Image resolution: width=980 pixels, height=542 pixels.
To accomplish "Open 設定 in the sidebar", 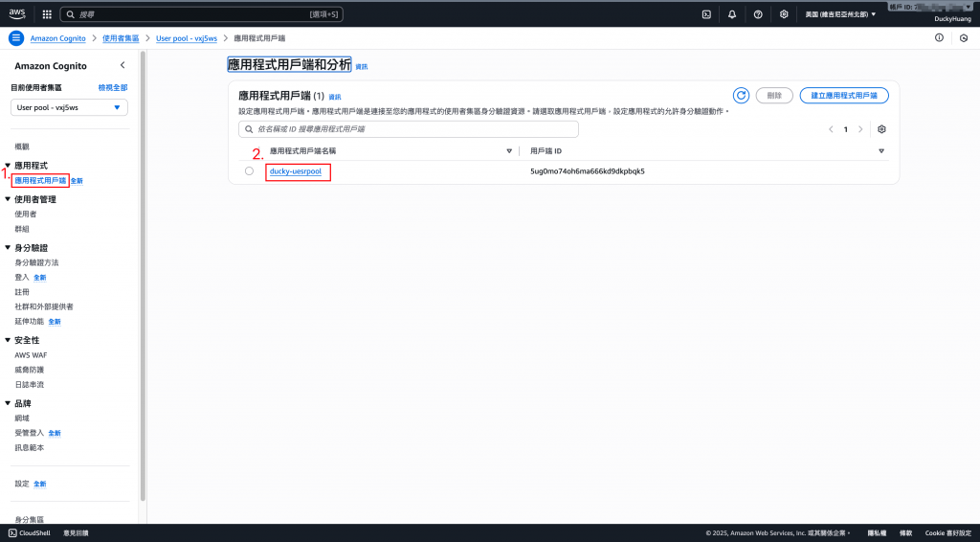I will (22, 484).
